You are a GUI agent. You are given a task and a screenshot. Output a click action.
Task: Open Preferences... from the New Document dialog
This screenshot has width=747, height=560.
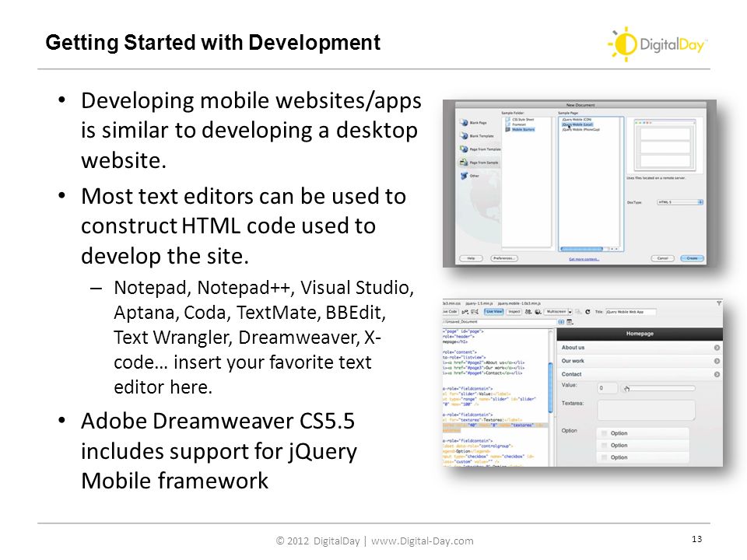(x=503, y=258)
